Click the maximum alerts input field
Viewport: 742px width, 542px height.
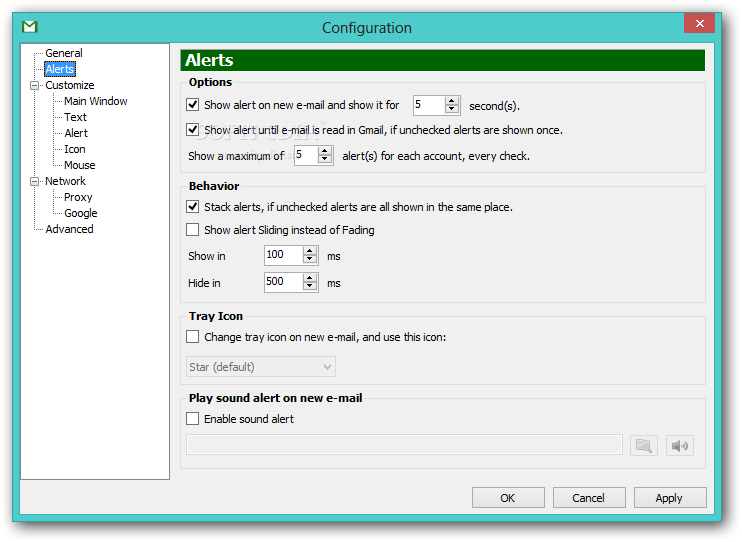(x=306, y=155)
